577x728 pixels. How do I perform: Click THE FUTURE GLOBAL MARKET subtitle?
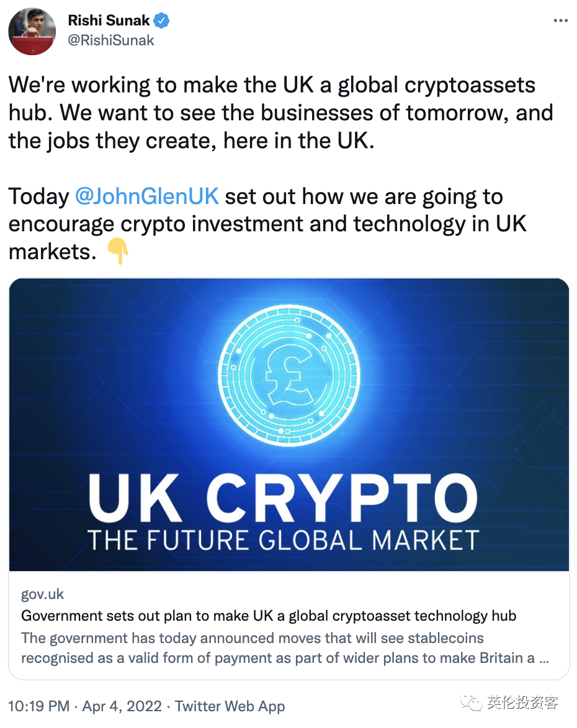283,540
